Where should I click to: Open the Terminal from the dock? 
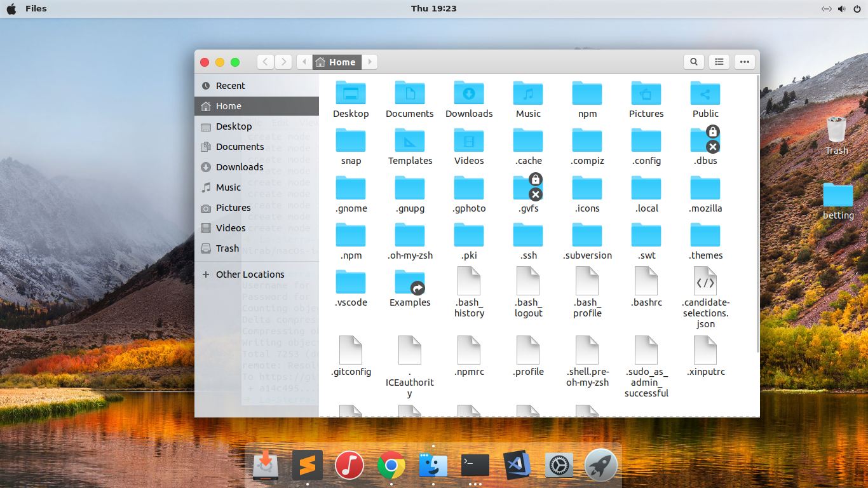coord(475,465)
